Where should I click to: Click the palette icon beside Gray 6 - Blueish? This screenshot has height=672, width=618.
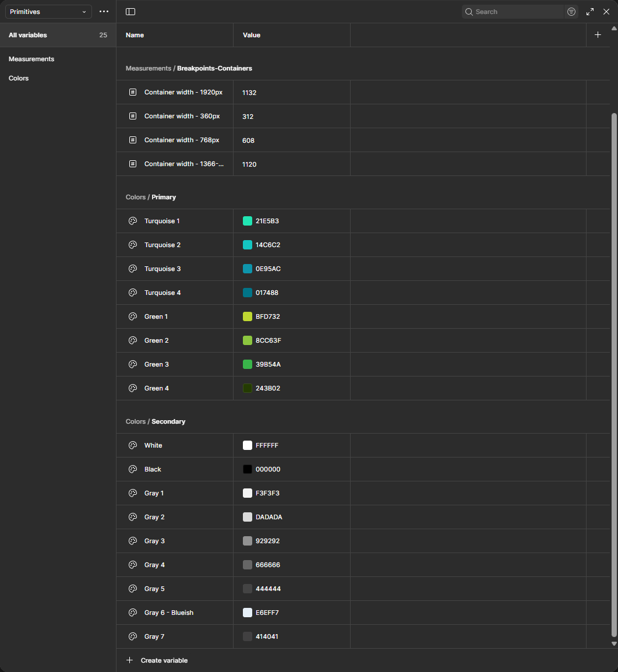pos(133,613)
